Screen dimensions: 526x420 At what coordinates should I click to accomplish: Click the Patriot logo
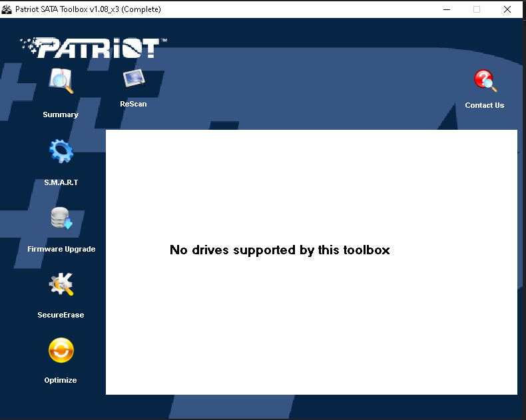tap(94, 48)
